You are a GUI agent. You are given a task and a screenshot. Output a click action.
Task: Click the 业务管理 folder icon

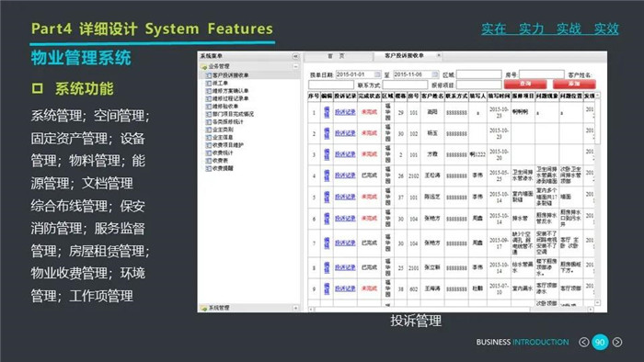[203, 66]
